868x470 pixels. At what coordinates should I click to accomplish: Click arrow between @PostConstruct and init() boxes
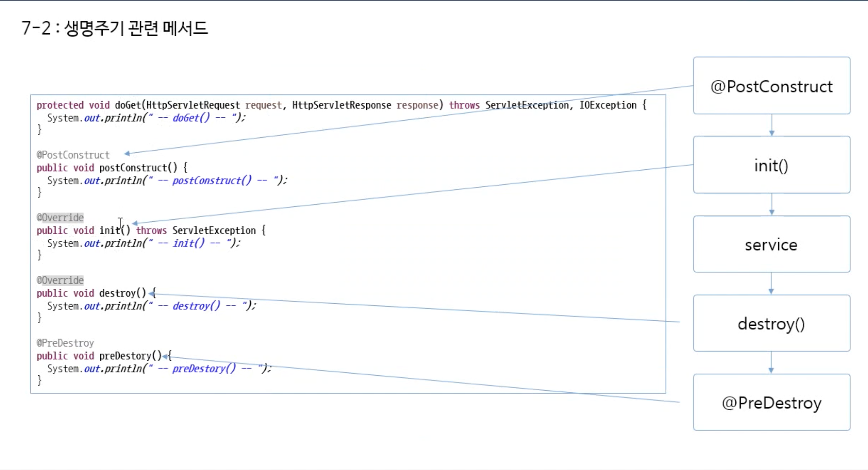click(771, 125)
